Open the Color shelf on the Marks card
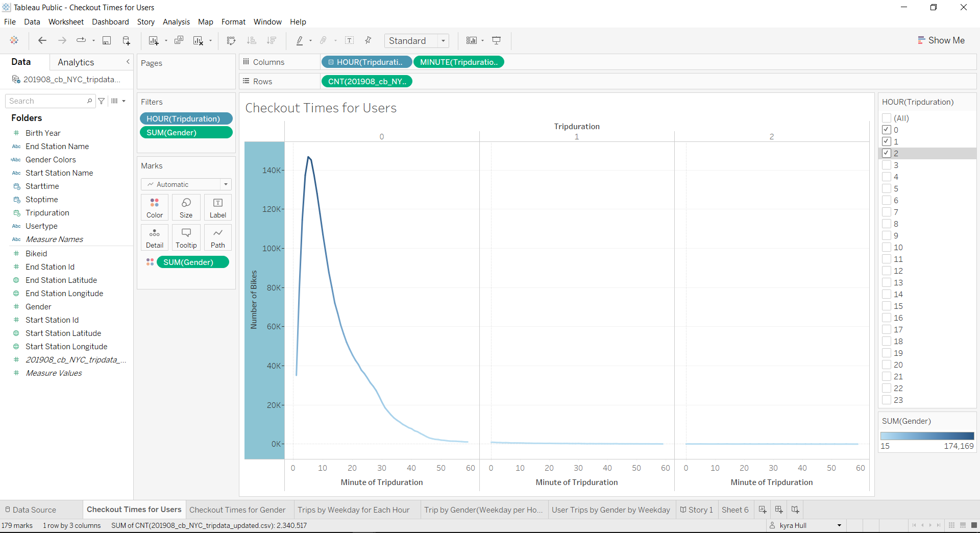Image resolution: width=980 pixels, height=533 pixels. click(154, 207)
